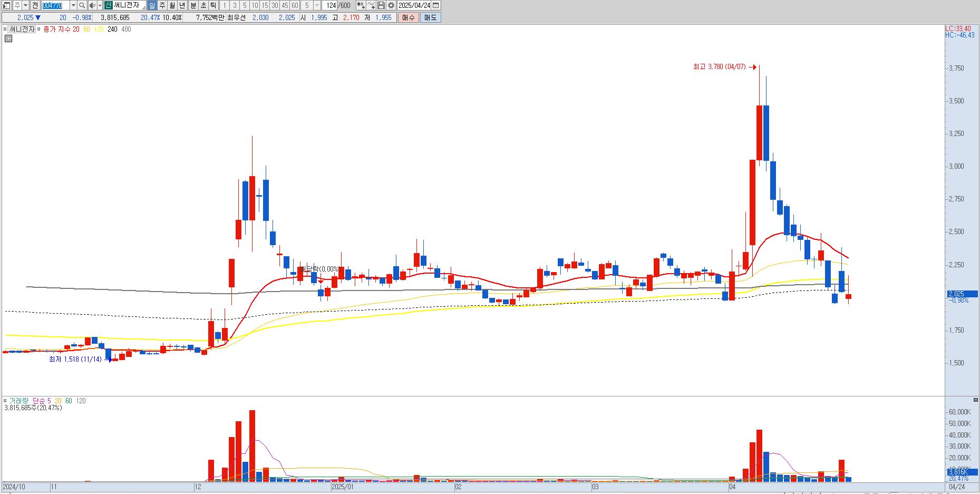The height and width of the screenshot is (494, 980).
Task: Switch to the tick 틱 chart period
Action: (213, 5)
